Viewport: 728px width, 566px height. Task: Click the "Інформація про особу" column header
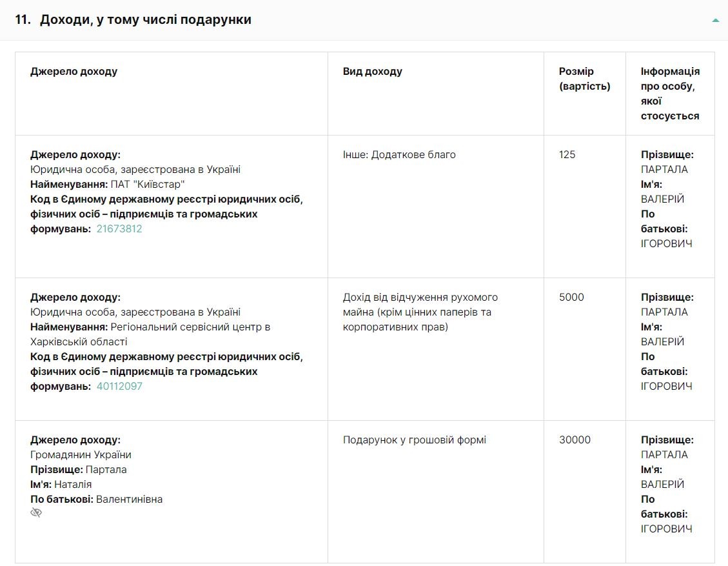click(x=670, y=94)
